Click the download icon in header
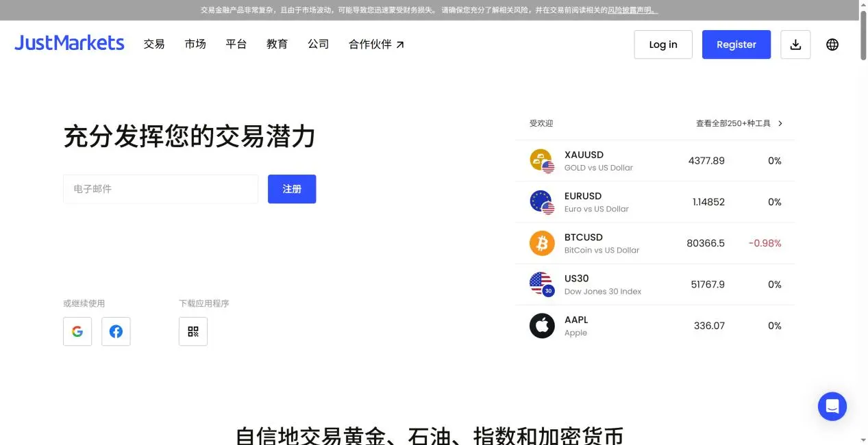The width and height of the screenshot is (868, 445). click(795, 44)
